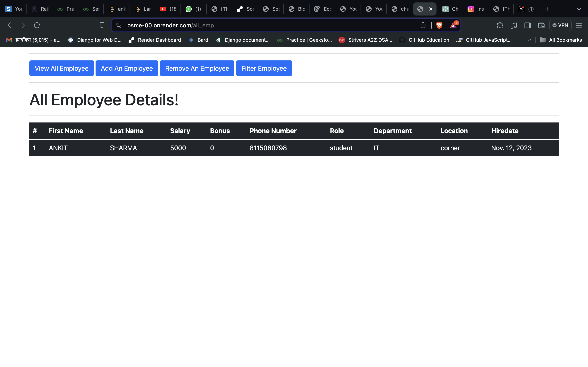Reload the page
The image size is (588, 367).
pyautogui.click(x=37, y=25)
